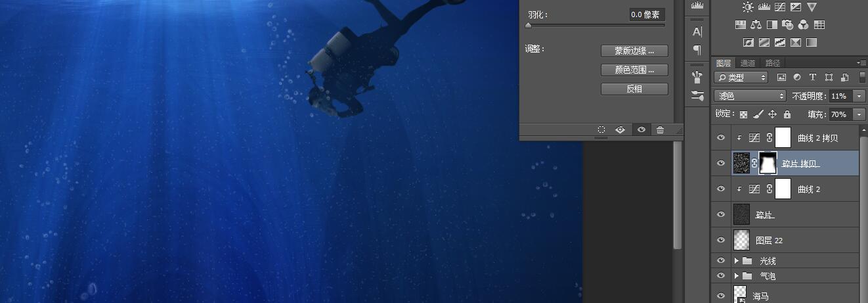
Task: Toggle the layer filtering switch
Action: pos(862,78)
